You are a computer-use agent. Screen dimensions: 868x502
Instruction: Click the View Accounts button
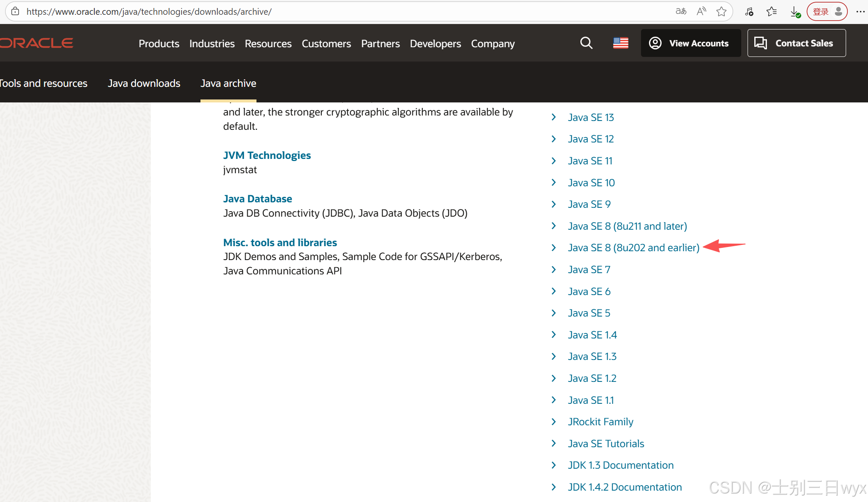tap(691, 43)
